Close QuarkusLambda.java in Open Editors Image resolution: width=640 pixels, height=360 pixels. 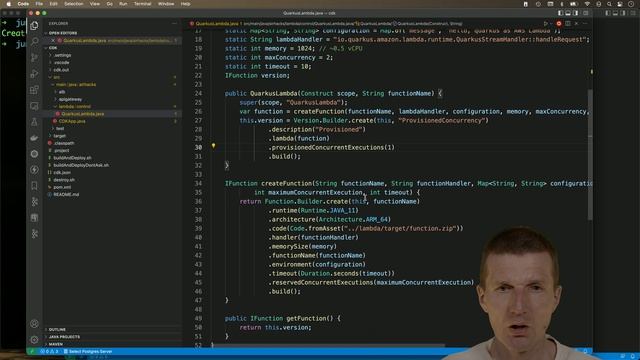pos(53,40)
